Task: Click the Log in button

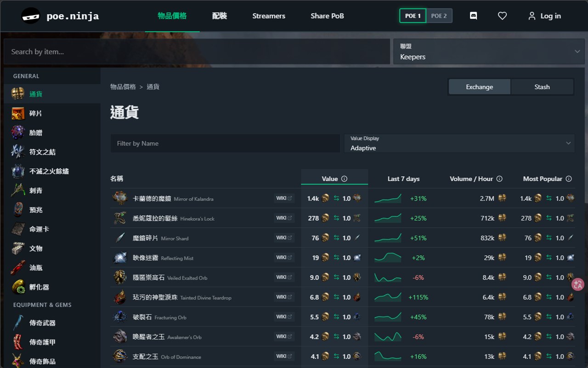Action: 544,16
